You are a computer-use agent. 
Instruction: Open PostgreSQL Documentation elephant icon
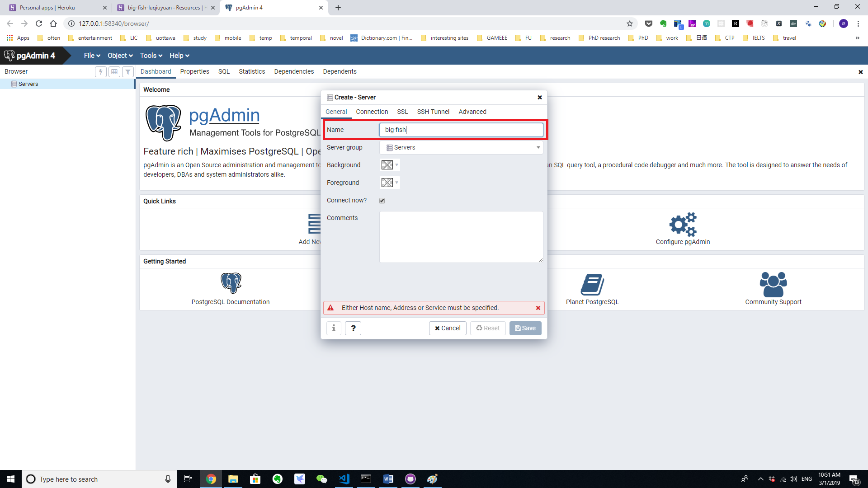(231, 283)
